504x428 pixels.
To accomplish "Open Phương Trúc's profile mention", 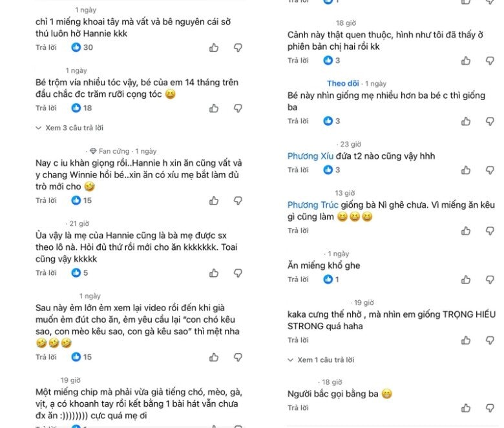I will [x=310, y=205].
